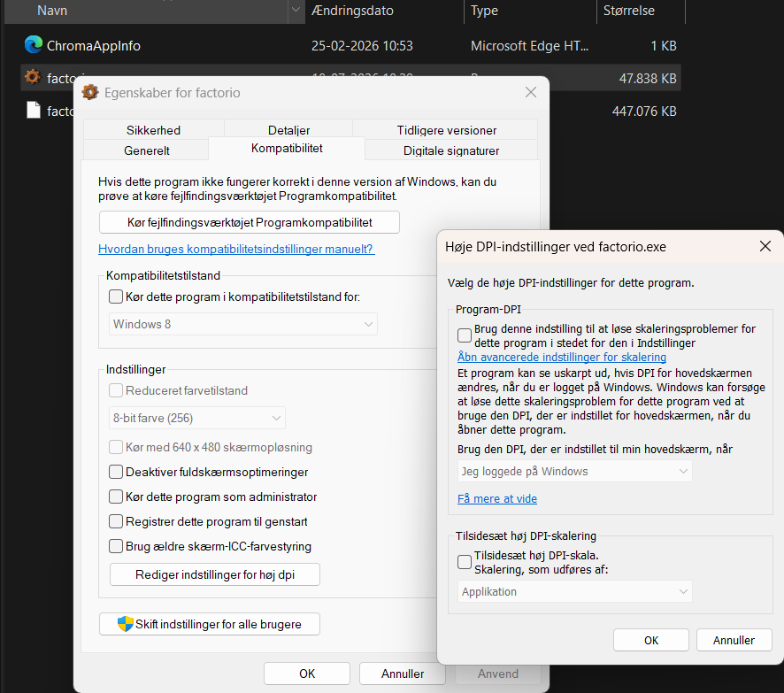Click the shield icon on Skift indstillinger button
This screenshot has height=693, width=784.
pyautogui.click(x=125, y=623)
